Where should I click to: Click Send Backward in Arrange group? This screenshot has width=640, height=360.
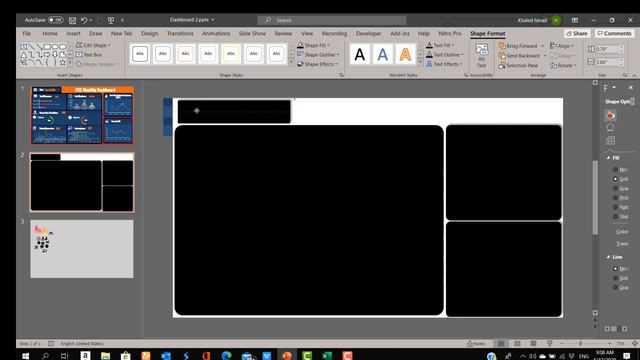click(x=519, y=56)
